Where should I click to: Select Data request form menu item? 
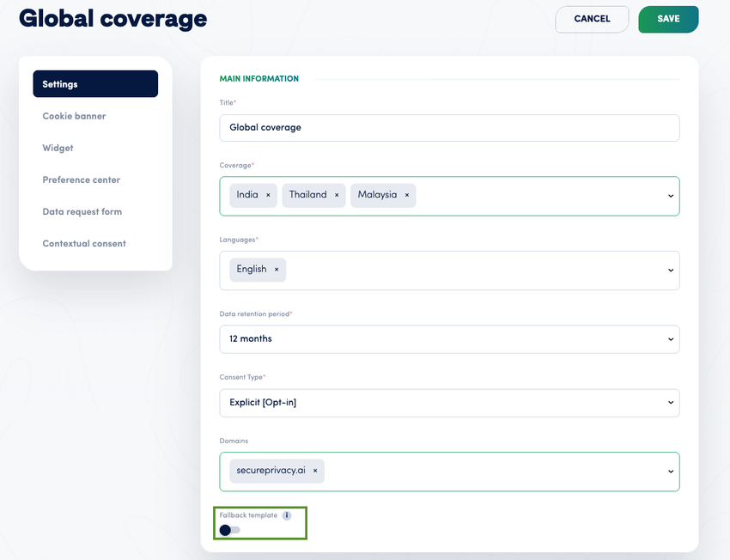(x=82, y=211)
